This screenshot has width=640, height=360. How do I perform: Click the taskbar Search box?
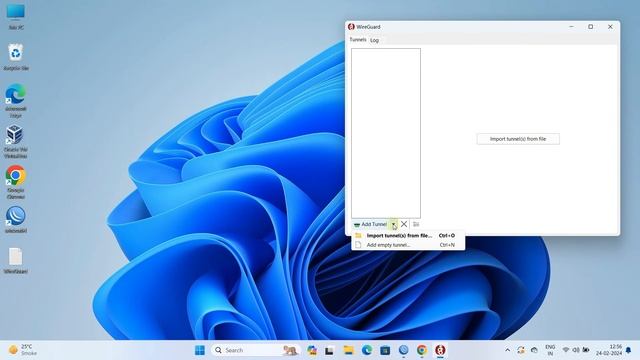256,350
